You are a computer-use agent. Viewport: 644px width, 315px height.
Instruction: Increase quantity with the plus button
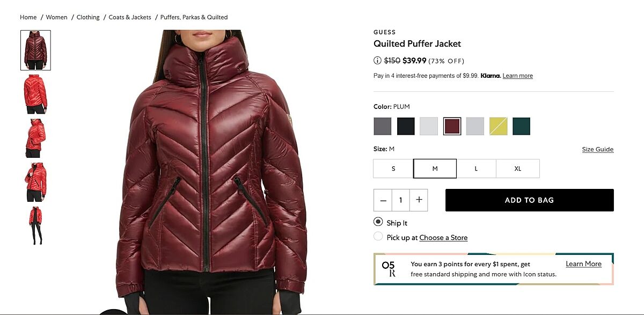pyautogui.click(x=419, y=200)
